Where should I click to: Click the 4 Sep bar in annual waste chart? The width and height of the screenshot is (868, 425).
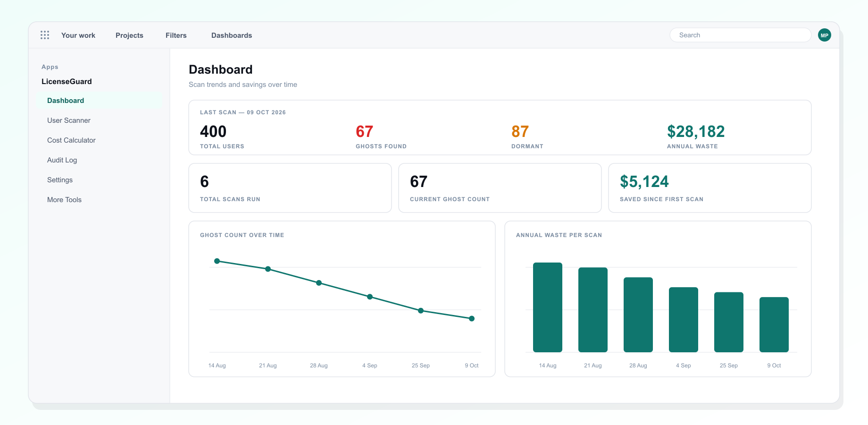click(x=684, y=320)
